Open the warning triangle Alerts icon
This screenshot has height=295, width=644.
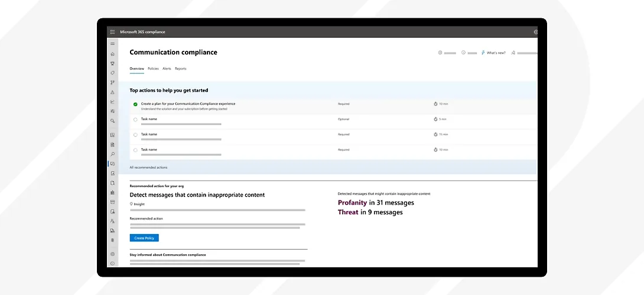tap(112, 92)
